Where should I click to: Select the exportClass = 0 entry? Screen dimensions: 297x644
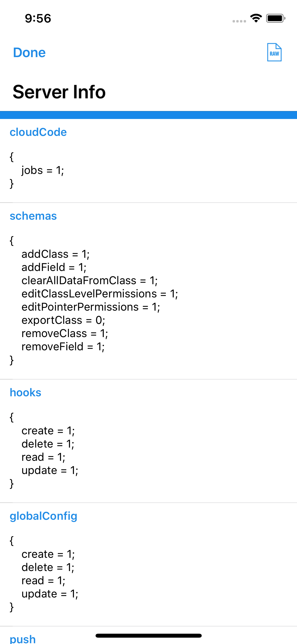pos(63,320)
